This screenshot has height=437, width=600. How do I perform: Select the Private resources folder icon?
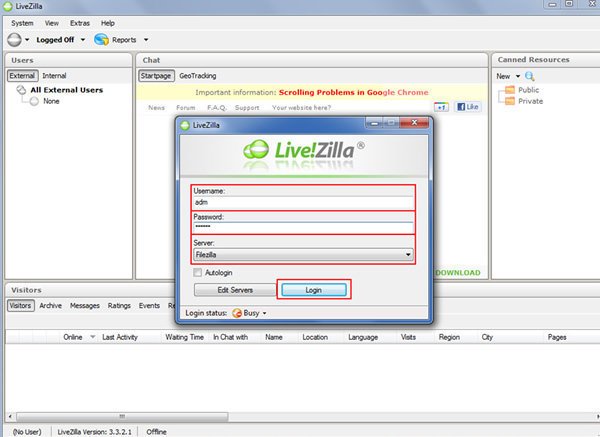tap(510, 101)
